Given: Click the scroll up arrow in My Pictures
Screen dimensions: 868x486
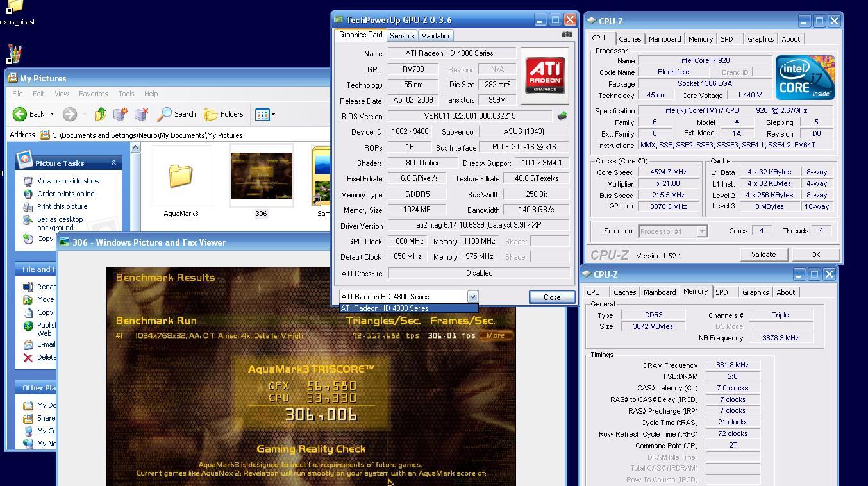Looking at the screenshot, I should (x=135, y=147).
